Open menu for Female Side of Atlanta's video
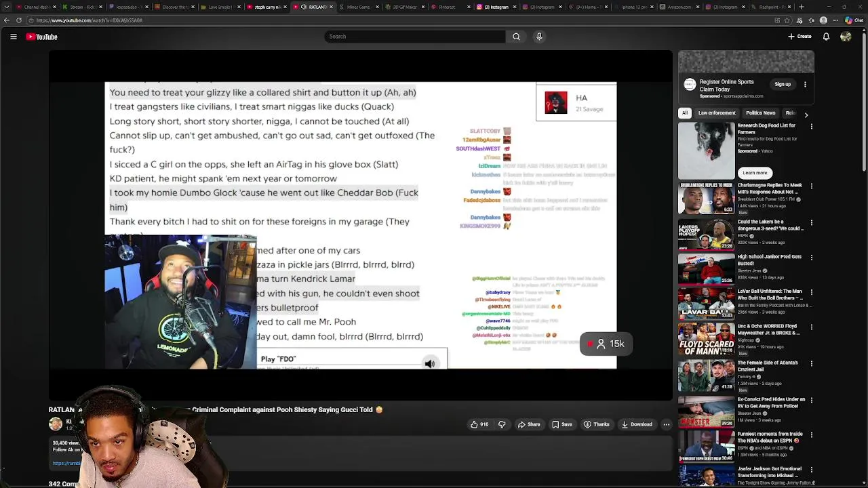The image size is (868, 488). 811,363
